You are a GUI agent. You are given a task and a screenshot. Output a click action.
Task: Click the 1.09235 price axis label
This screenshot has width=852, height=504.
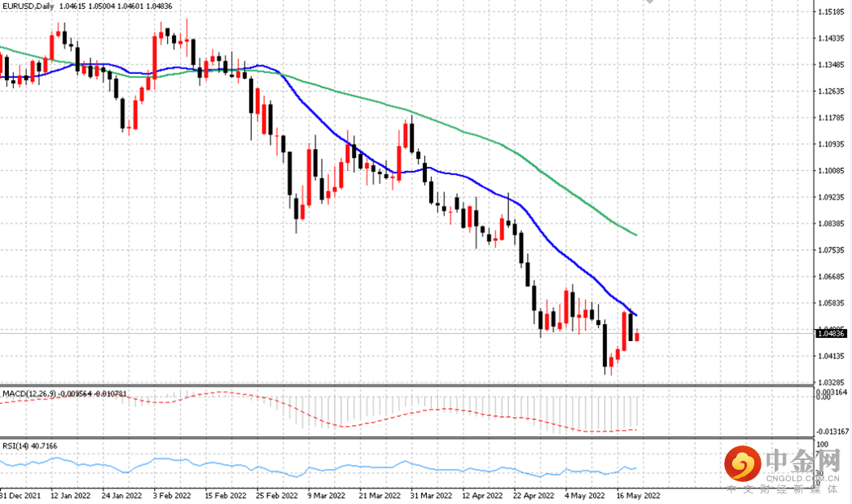(x=832, y=197)
